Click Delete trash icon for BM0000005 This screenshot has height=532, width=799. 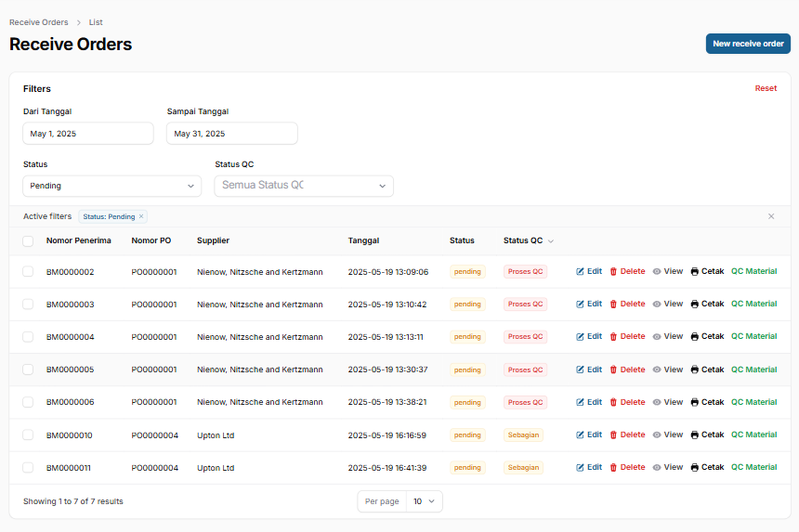pyautogui.click(x=613, y=370)
